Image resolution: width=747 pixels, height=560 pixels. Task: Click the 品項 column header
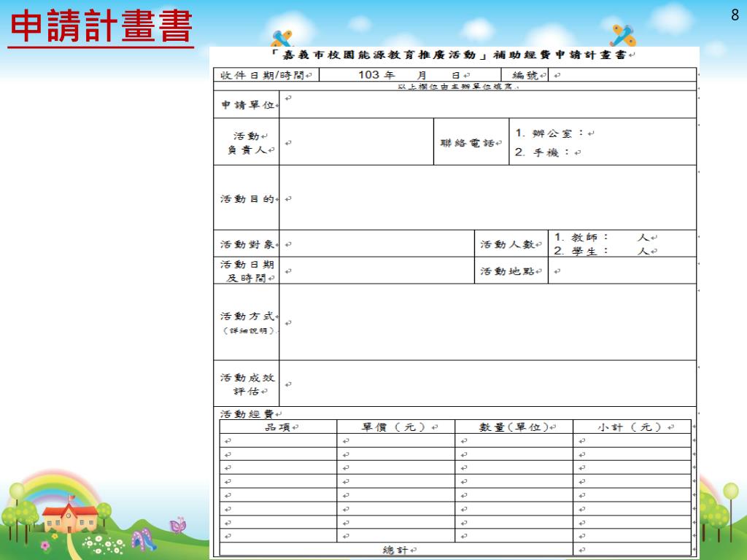pos(278,427)
